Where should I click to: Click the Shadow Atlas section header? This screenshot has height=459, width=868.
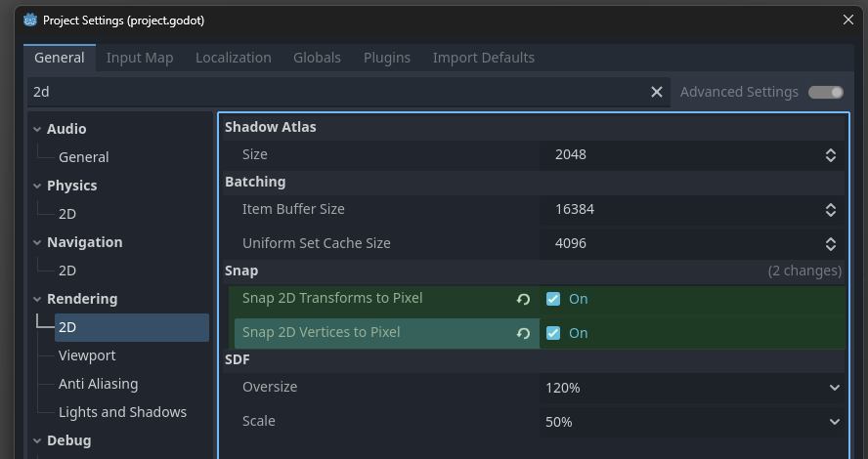tap(270, 127)
